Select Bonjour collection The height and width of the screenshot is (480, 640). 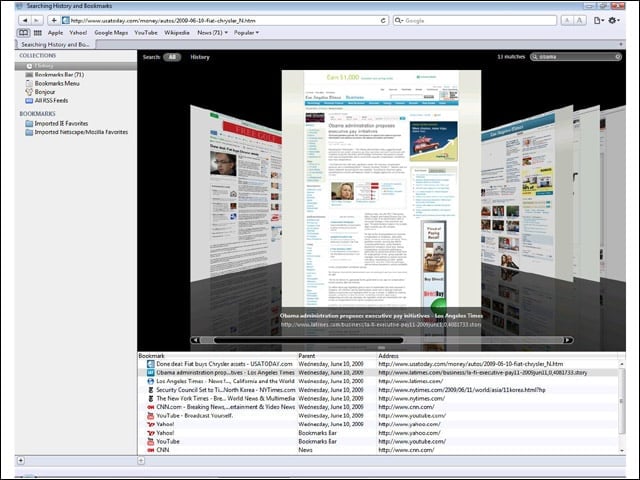click(44, 92)
